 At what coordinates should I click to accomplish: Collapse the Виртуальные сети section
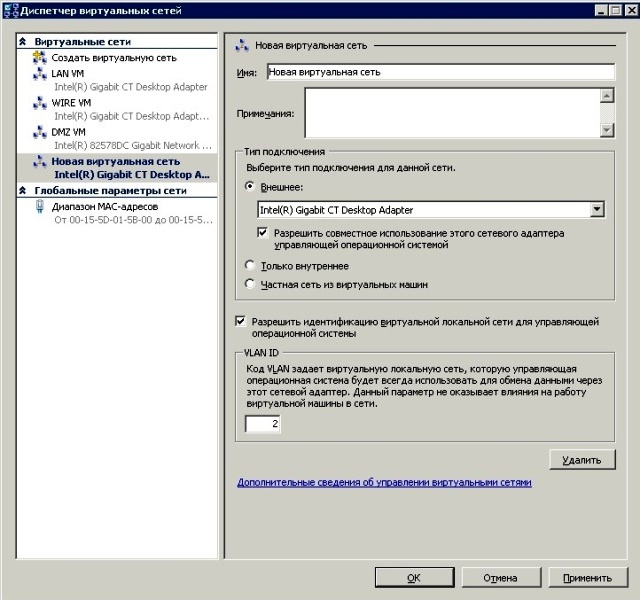(x=23, y=41)
